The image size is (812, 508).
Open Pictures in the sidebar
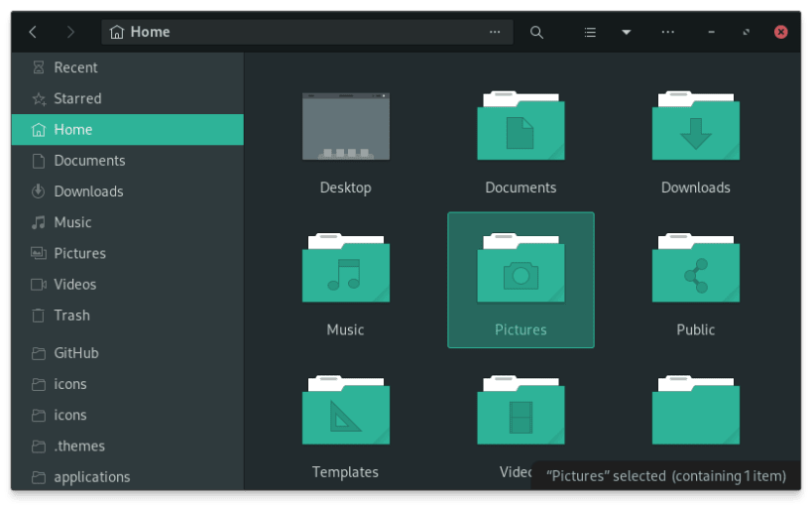[x=127, y=253]
